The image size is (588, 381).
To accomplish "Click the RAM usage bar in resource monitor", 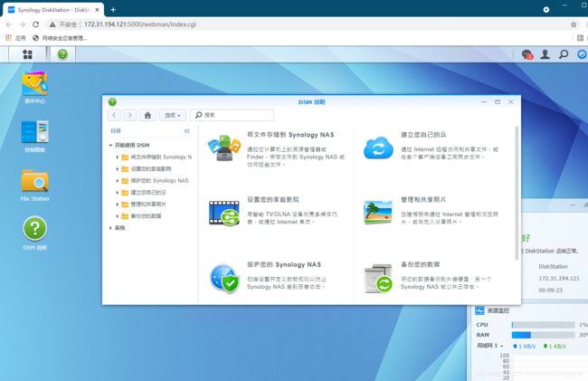I will [x=543, y=335].
